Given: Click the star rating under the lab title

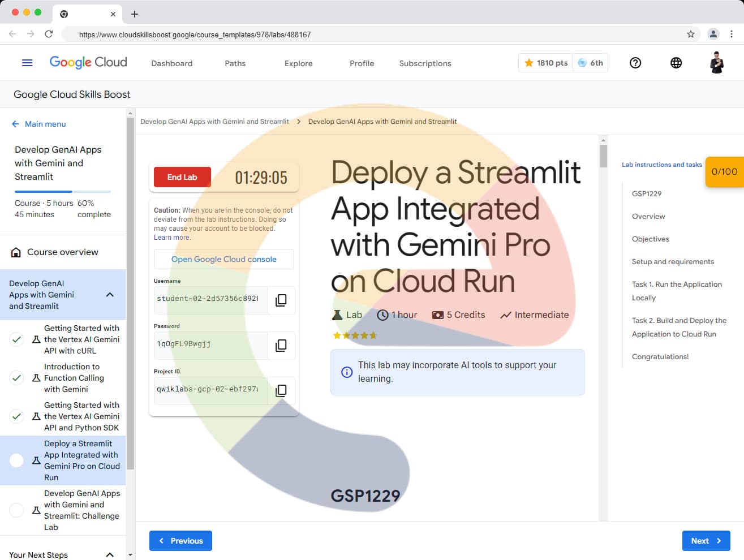Looking at the screenshot, I should tap(355, 335).
